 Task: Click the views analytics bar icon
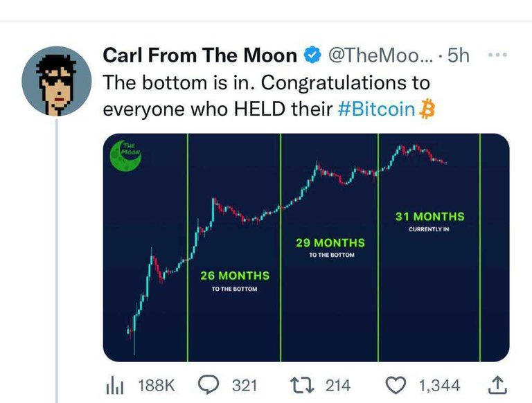113,386
